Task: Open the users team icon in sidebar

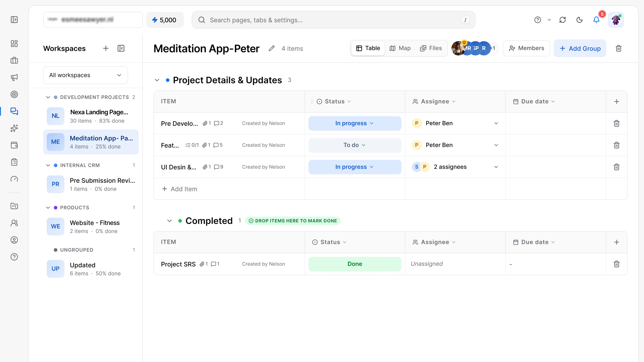Action: [14, 223]
